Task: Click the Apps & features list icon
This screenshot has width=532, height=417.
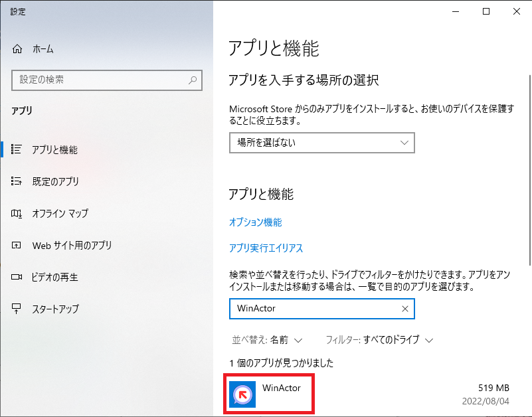Action: pos(17,149)
